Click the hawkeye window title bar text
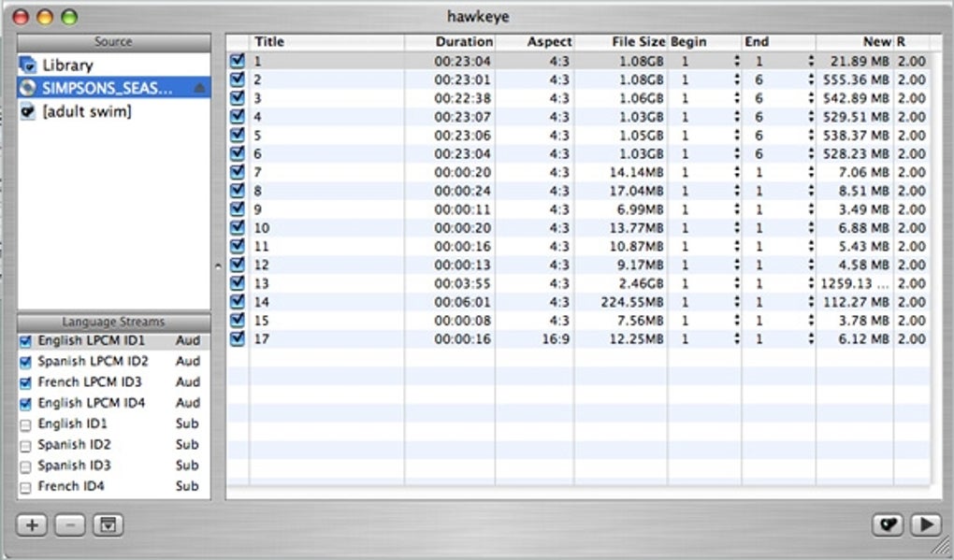Screen dimensions: 954x560 tap(478, 17)
